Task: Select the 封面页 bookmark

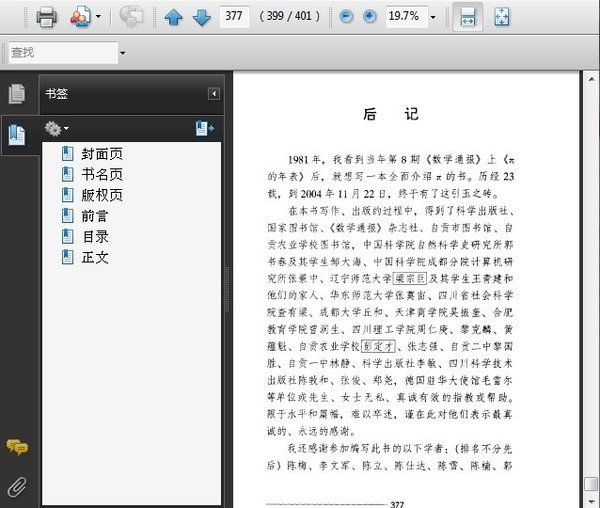Action: tap(102, 154)
